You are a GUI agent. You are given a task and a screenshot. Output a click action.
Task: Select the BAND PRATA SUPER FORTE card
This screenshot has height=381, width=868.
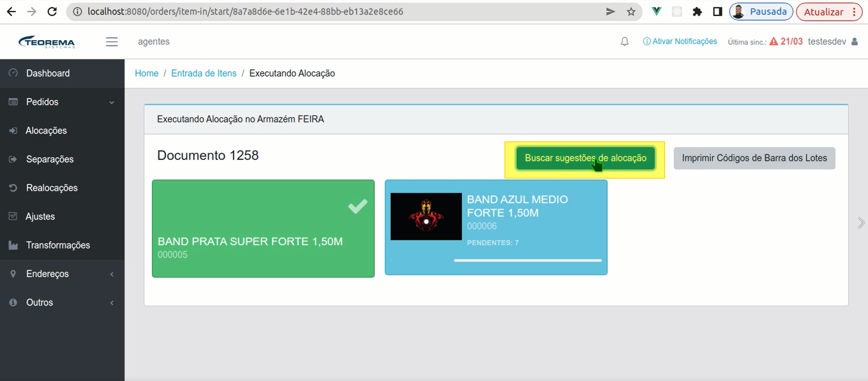point(263,229)
